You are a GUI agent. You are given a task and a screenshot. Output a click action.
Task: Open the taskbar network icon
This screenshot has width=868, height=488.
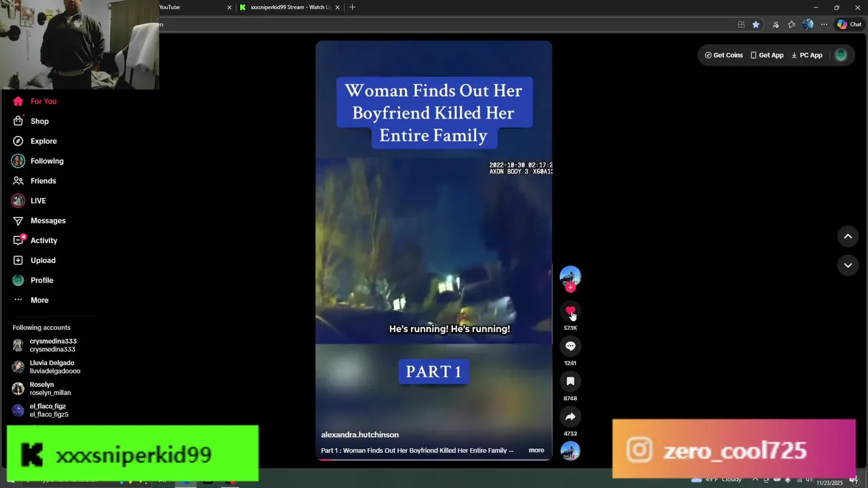click(798, 479)
